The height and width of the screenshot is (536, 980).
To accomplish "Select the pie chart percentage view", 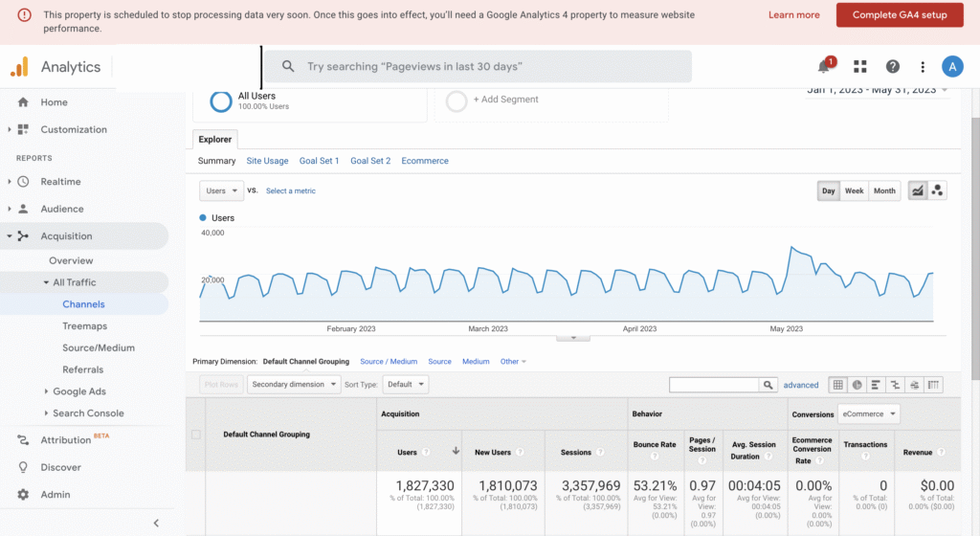I will tap(857, 385).
